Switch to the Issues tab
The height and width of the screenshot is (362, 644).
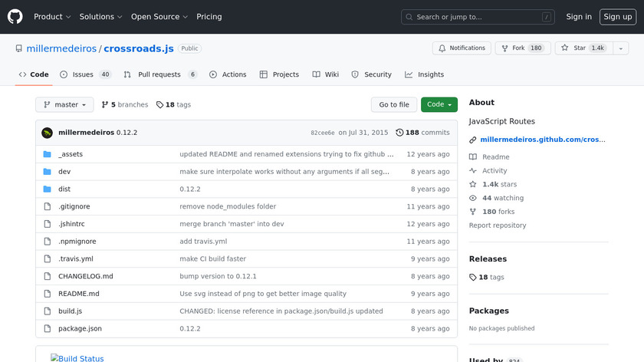pos(85,74)
